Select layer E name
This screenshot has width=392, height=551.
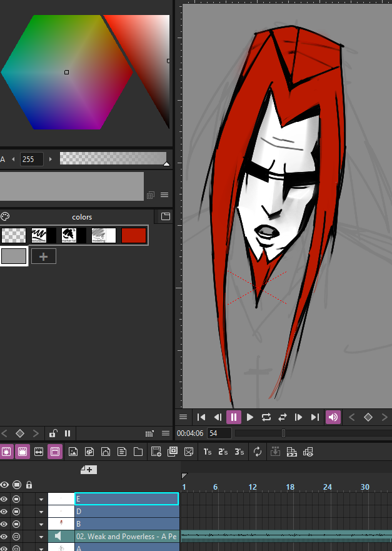click(x=127, y=499)
